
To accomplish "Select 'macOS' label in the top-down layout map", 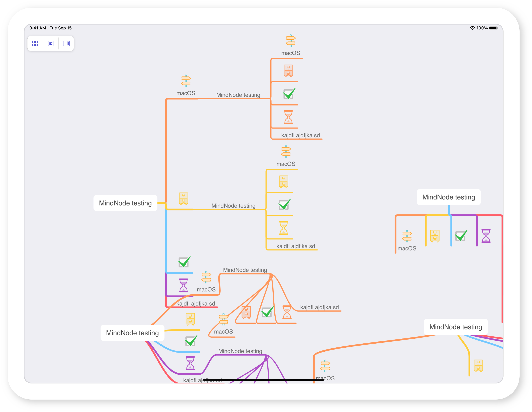I will (407, 248).
